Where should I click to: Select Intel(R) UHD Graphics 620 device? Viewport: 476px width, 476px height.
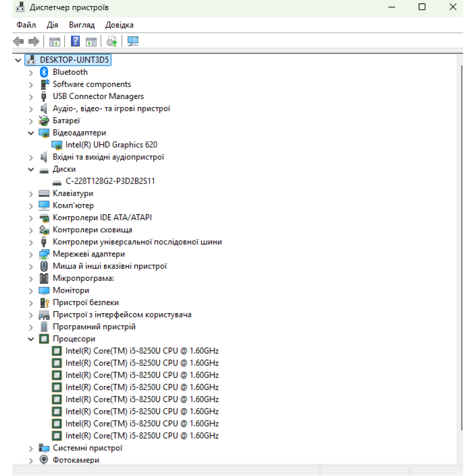pyautogui.click(x=111, y=145)
